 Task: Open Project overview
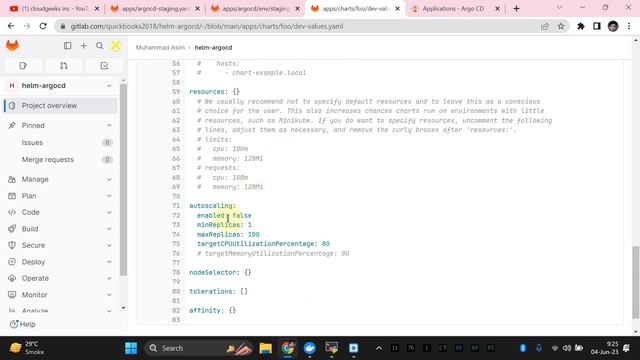pos(60,106)
